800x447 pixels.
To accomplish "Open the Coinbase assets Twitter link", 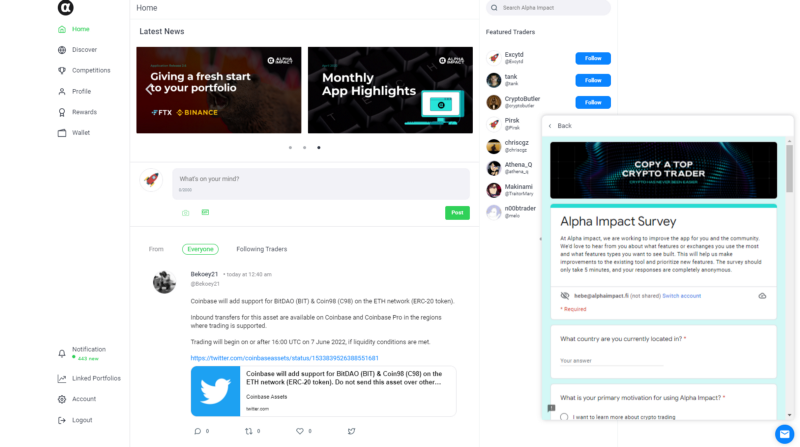I will coord(284,358).
